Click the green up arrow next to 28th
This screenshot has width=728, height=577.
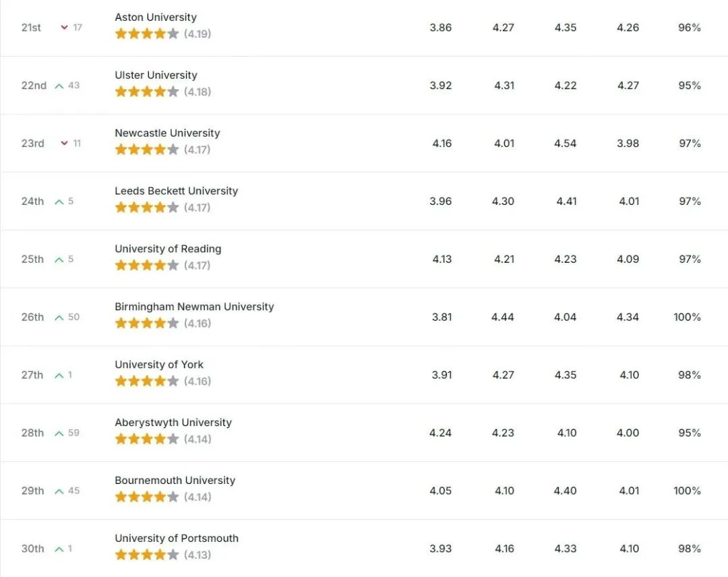click(59, 433)
